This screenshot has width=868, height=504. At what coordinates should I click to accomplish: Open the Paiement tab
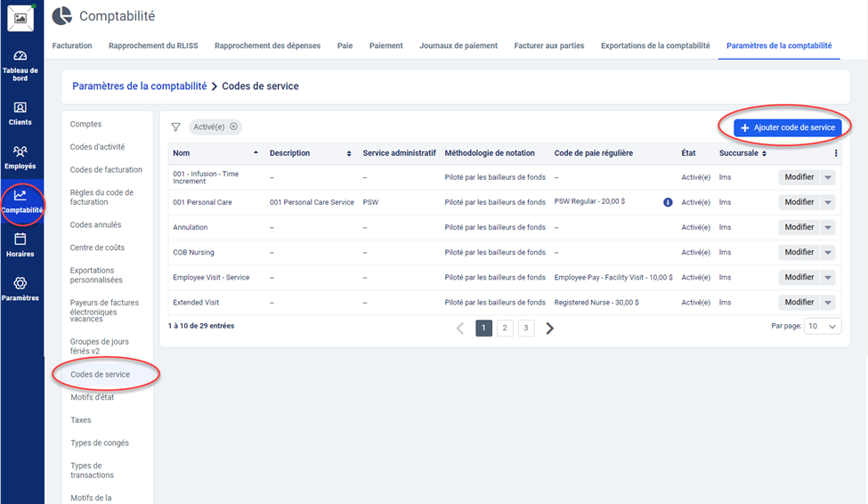385,45
